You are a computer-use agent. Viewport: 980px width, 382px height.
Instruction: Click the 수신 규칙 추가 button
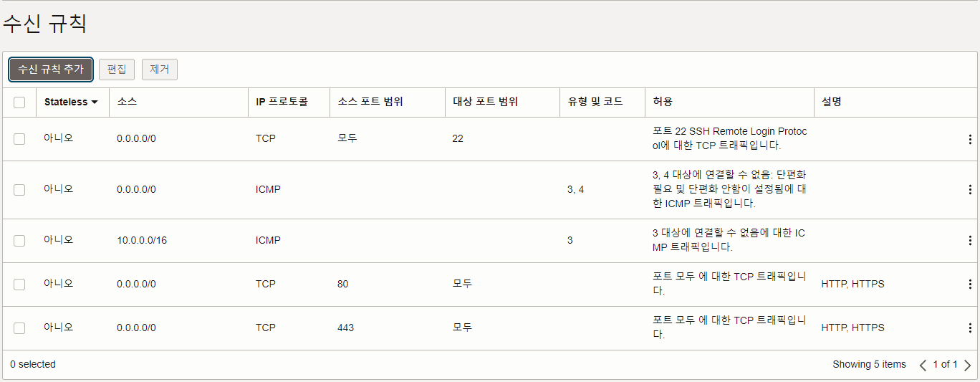pos(51,70)
